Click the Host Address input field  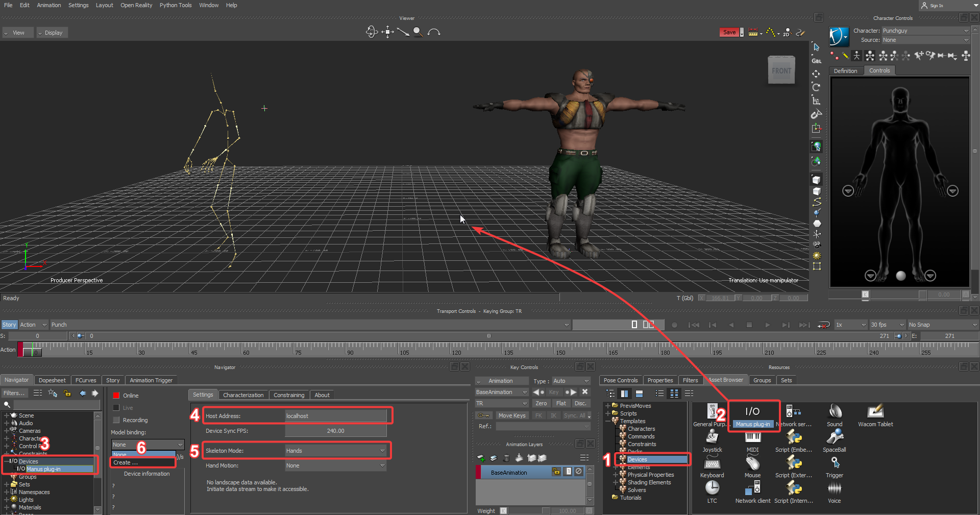coord(335,416)
